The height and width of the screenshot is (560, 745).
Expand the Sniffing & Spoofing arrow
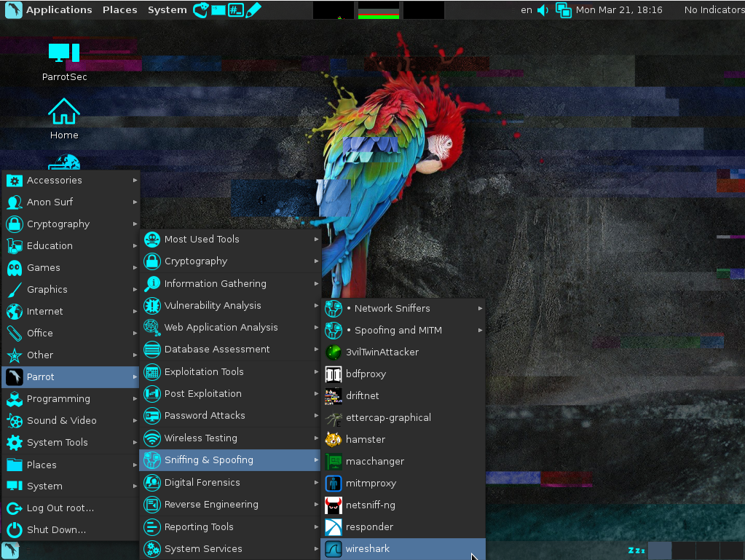click(316, 460)
